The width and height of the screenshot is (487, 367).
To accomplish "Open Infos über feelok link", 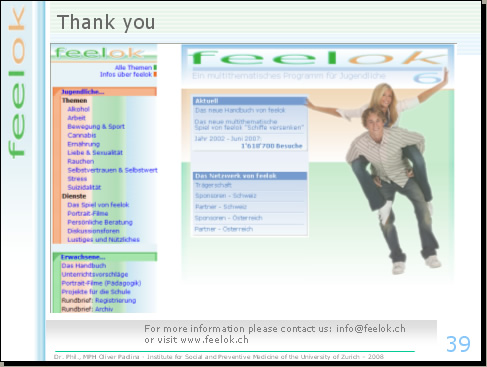I will [x=126, y=74].
